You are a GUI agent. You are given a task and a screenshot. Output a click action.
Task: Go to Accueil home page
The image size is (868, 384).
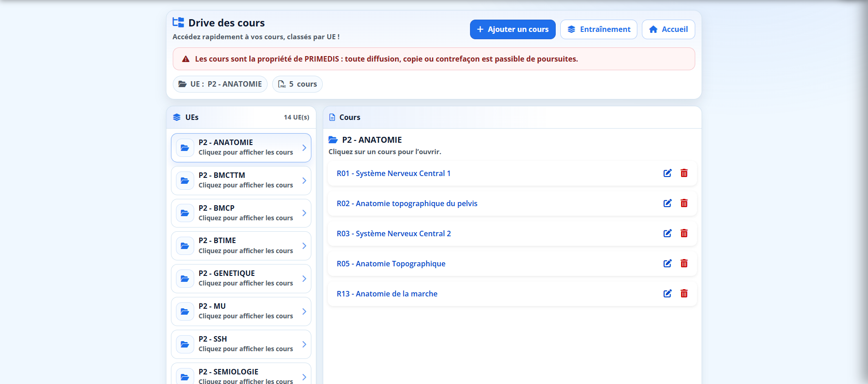point(668,29)
